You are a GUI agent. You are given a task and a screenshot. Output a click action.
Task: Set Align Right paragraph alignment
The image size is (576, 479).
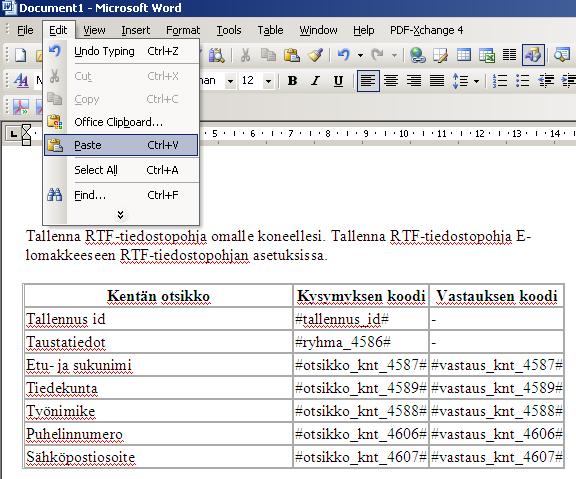[x=414, y=80]
